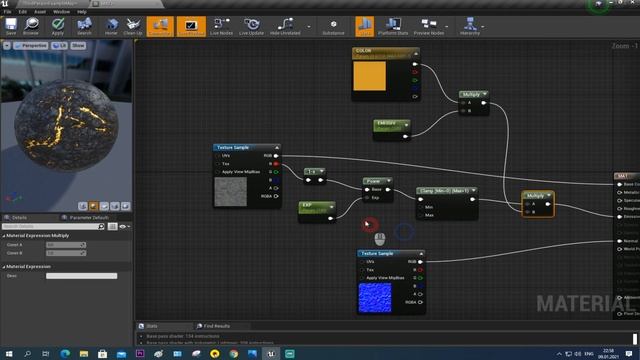640x360 pixels.
Task: Open dropdown arrow beside Hide Unrelated
Action: 309,27
